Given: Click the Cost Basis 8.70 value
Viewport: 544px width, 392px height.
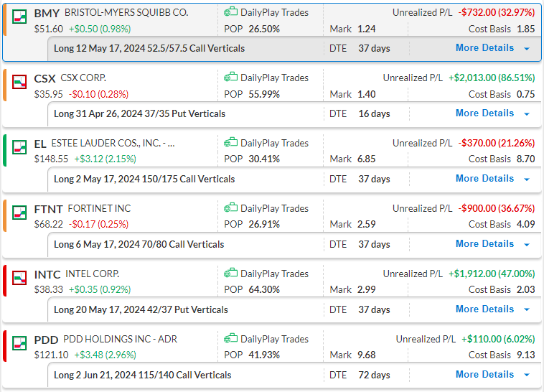Looking at the screenshot, I should coord(525,159).
